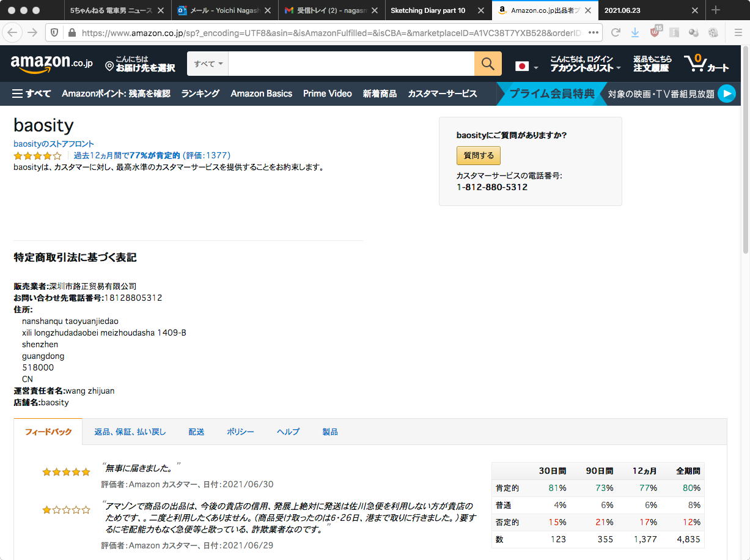Open the uBlock extension icon with badge
Image resolution: width=750 pixels, height=560 pixels.
click(x=655, y=31)
